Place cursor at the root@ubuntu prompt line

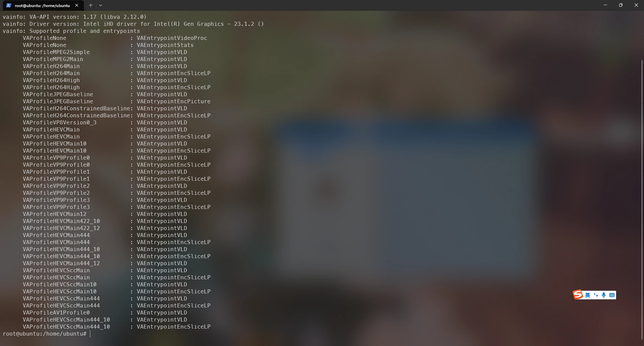coord(45,334)
